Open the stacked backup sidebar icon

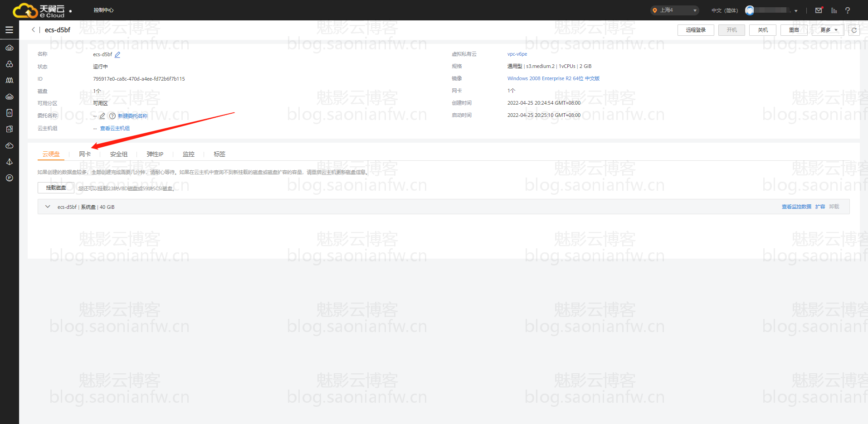click(x=9, y=129)
